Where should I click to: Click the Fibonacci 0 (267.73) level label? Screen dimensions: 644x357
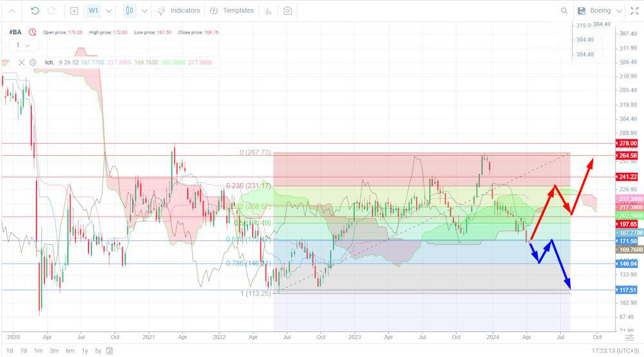(255, 152)
